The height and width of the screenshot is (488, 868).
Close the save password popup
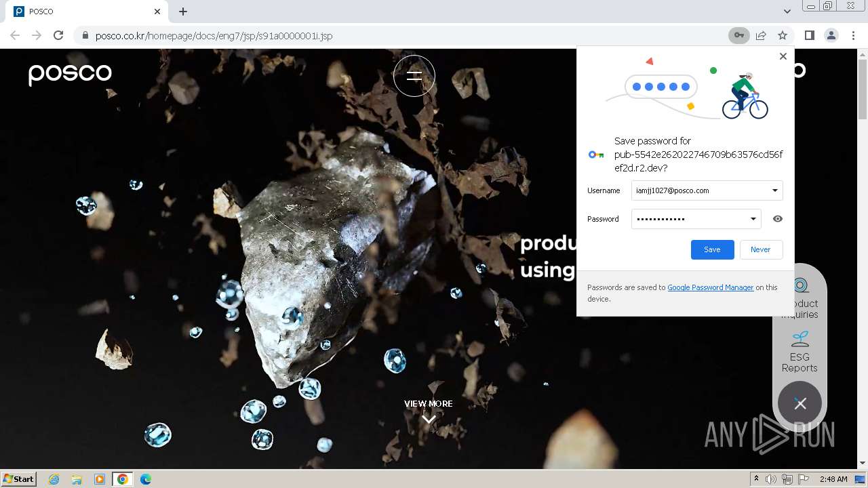pyautogui.click(x=783, y=56)
